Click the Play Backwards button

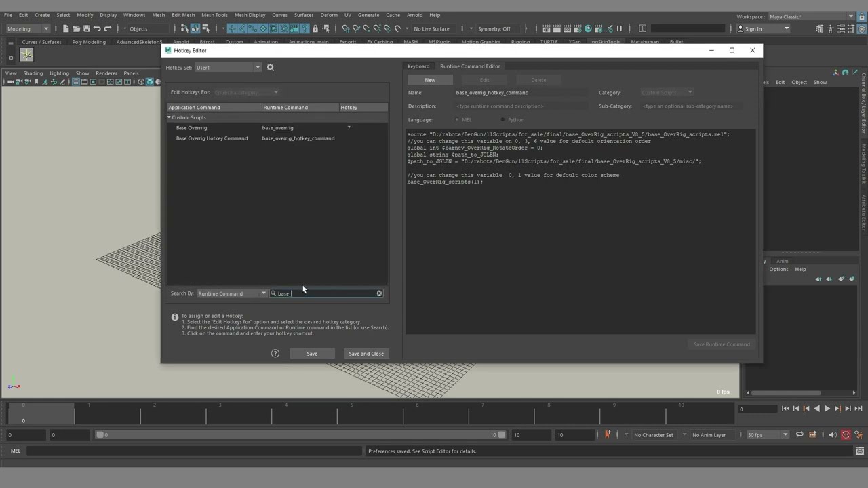click(x=816, y=409)
